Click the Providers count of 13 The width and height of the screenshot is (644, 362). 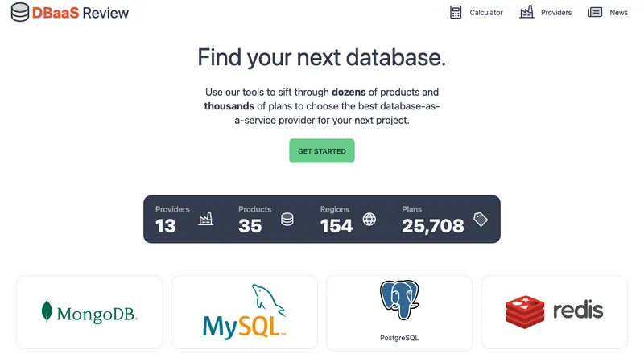click(x=166, y=226)
